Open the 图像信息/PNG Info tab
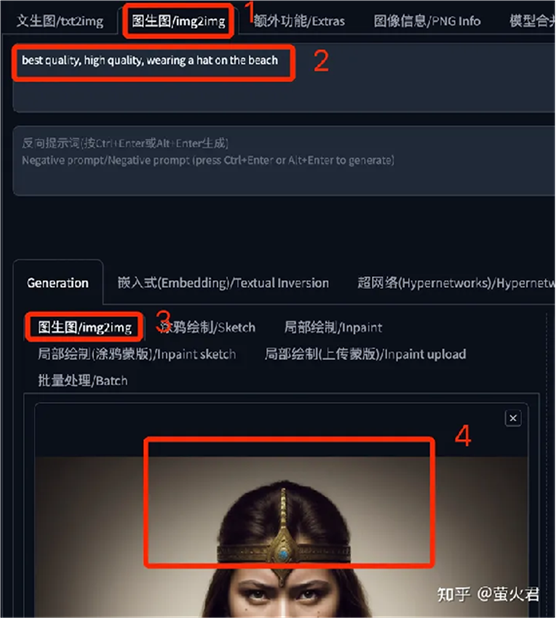This screenshot has width=556, height=618. pos(427,21)
